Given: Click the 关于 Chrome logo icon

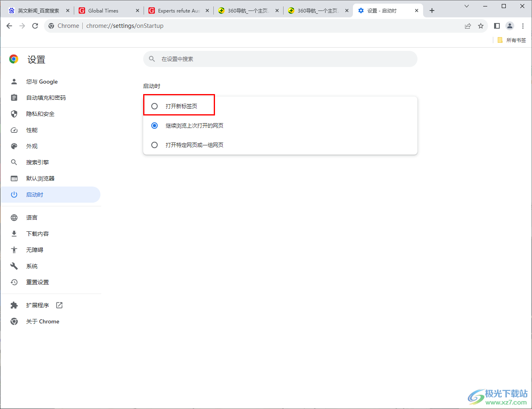Looking at the screenshot, I should [x=14, y=321].
